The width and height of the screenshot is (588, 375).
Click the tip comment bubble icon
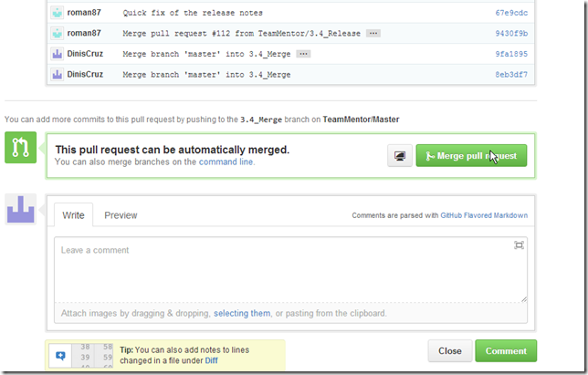(60, 355)
